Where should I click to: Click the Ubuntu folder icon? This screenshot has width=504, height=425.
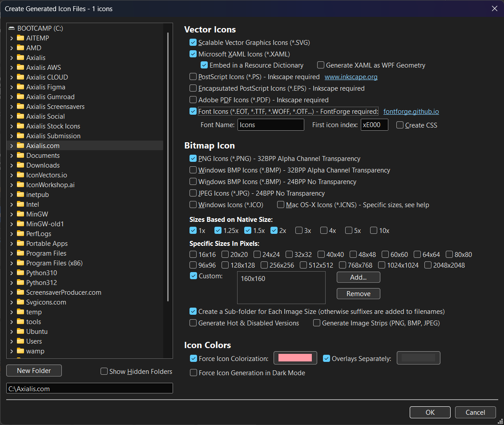click(20, 331)
